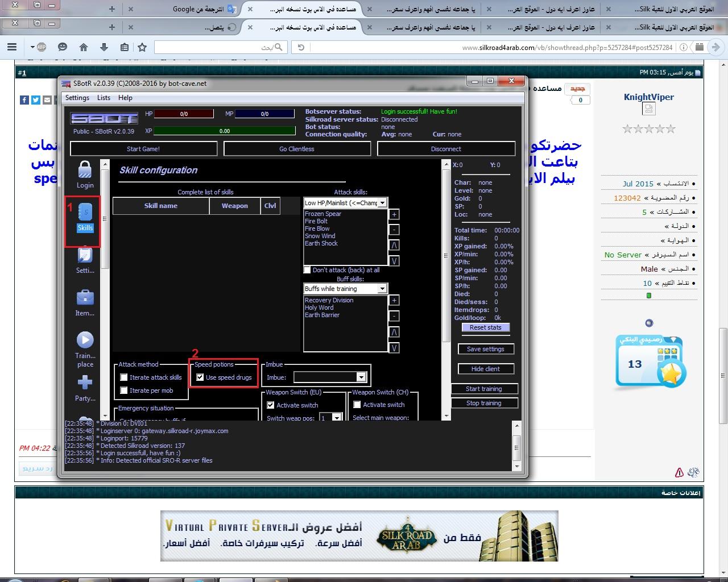
Task: Show site information icon in address bar
Action: click(x=684, y=47)
